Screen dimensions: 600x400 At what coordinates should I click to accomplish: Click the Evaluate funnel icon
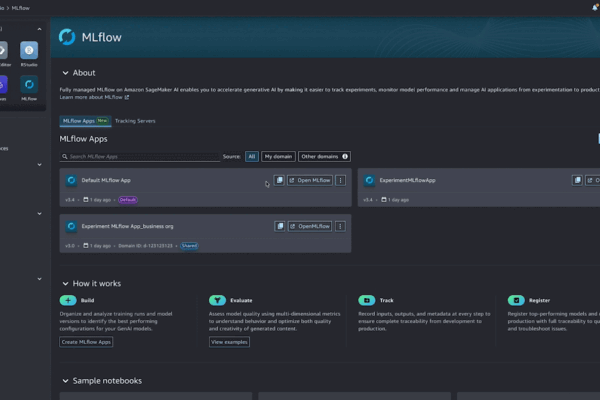(217, 300)
